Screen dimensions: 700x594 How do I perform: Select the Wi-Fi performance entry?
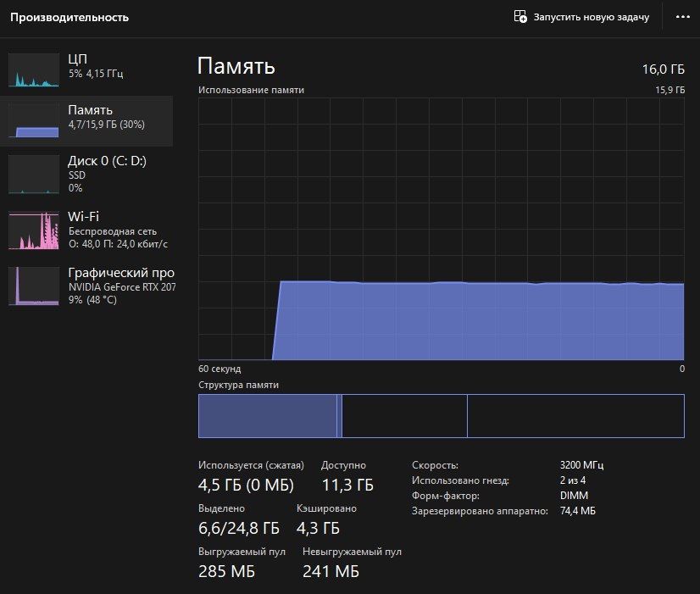(x=86, y=230)
